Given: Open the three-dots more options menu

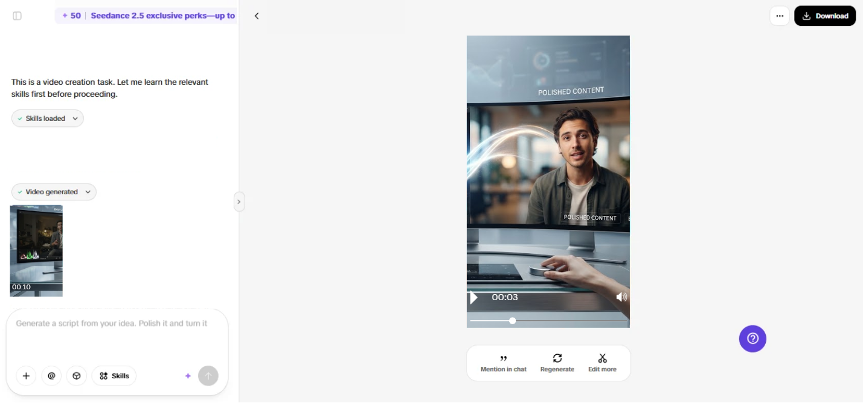Looking at the screenshot, I should [x=779, y=16].
